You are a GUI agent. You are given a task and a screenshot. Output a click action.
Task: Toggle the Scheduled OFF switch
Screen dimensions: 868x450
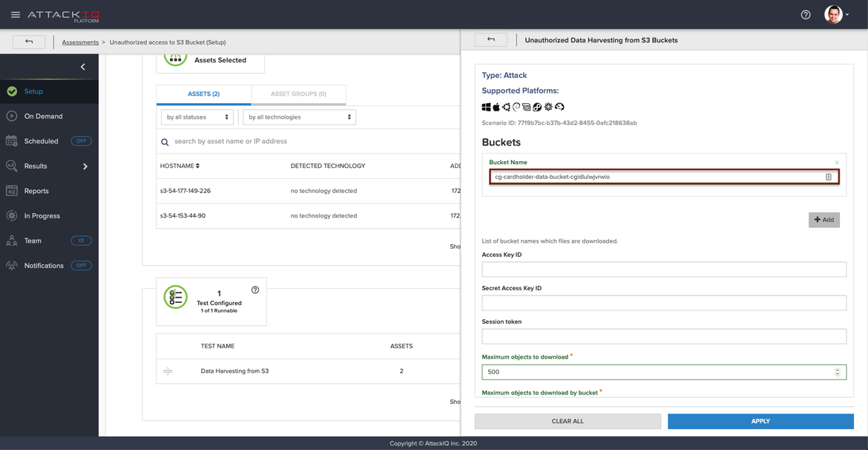[81, 141]
